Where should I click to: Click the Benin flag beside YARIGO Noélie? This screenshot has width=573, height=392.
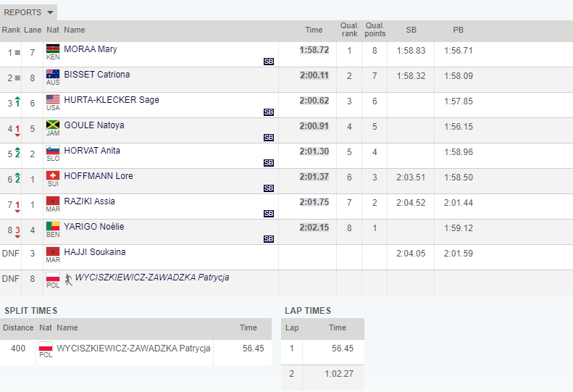coord(53,226)
